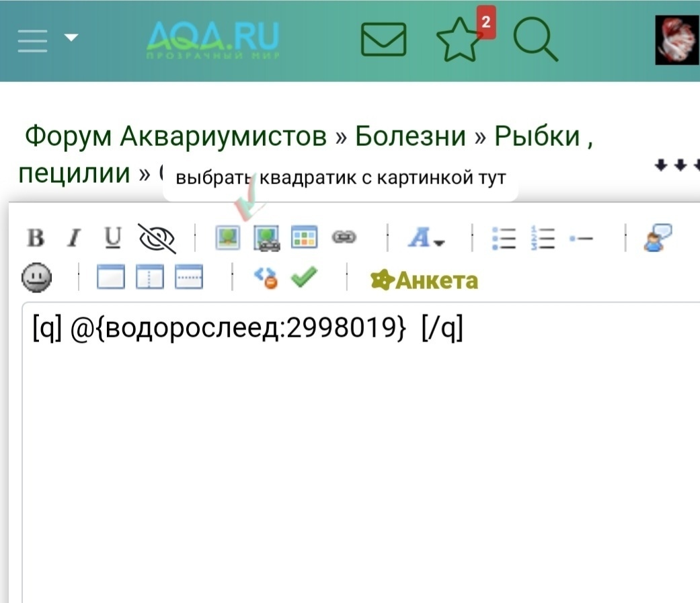The width and height of the screenshot is (700, 603).
Task: Toggle bold formatting
Action: point(36,237)
